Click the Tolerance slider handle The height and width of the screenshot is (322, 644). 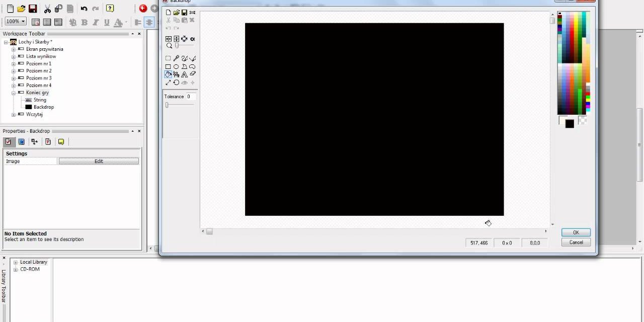coord(167,105)
